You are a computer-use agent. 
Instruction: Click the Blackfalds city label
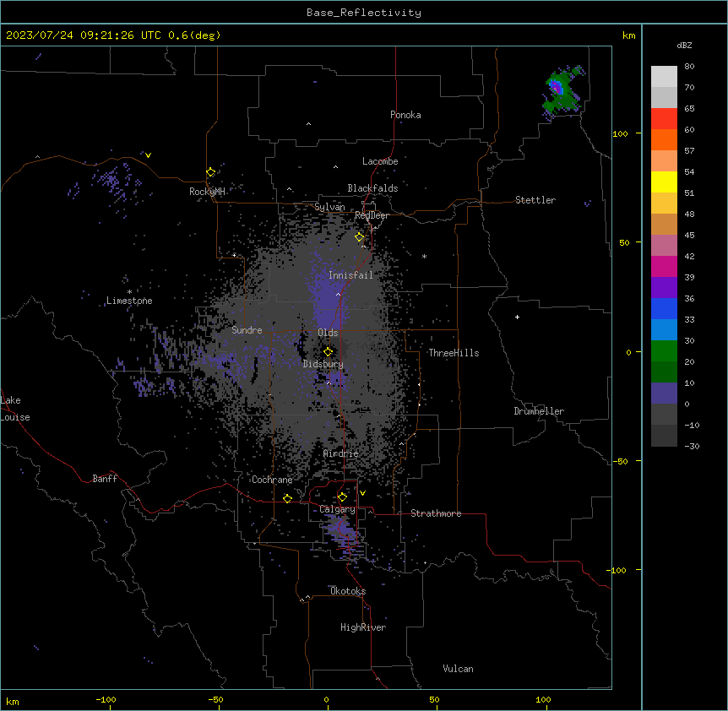coord(372,188)
